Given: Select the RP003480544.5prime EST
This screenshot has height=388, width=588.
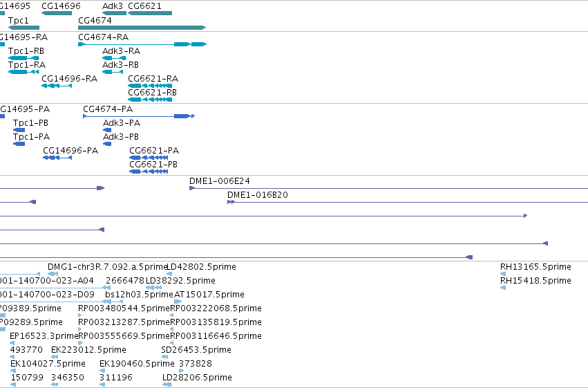Looking at the screenshot, I should pos(80,315).
